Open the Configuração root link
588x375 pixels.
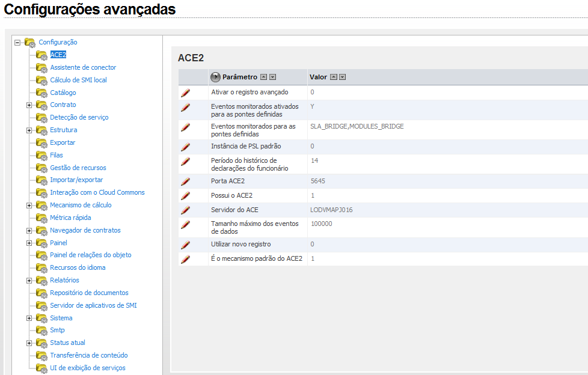(x=58, y=42)
